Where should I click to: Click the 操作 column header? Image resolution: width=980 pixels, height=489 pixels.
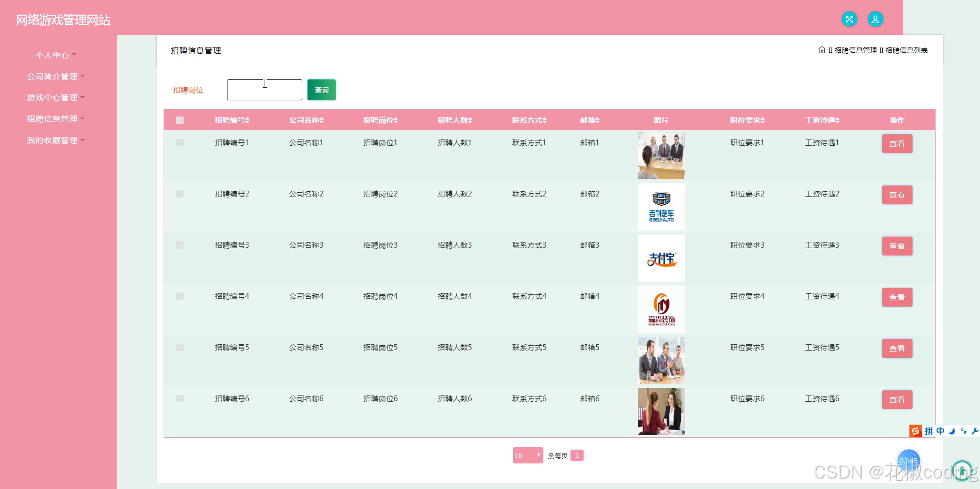897,120
